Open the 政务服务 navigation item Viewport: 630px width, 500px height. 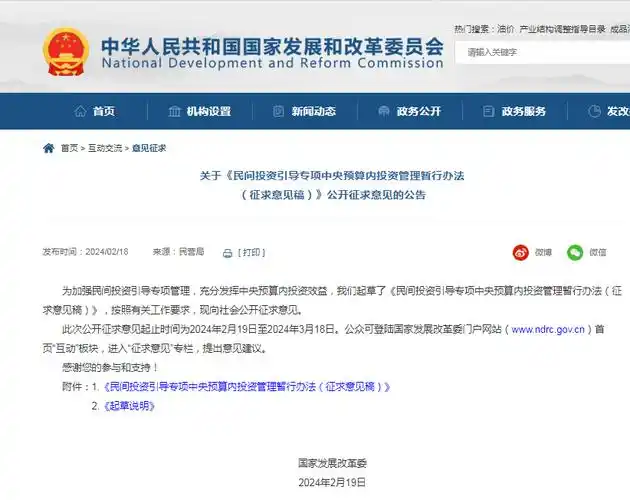(x=524, y=111)
